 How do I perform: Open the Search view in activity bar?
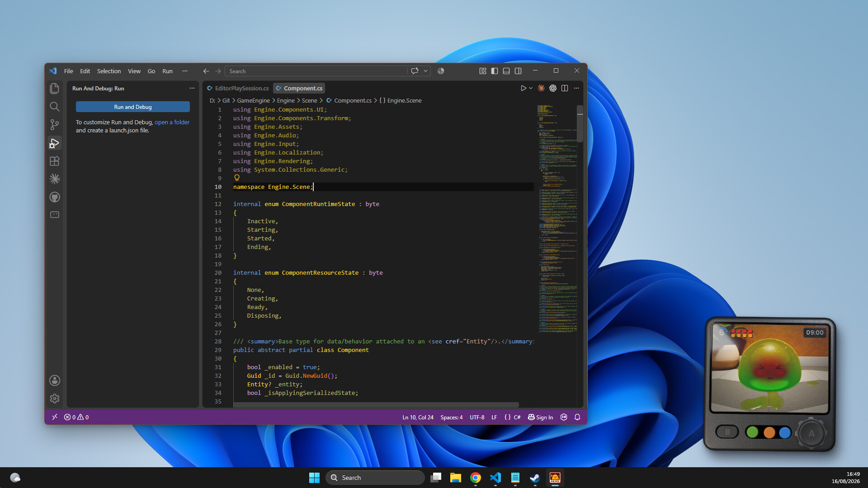[x=55, y=107]
